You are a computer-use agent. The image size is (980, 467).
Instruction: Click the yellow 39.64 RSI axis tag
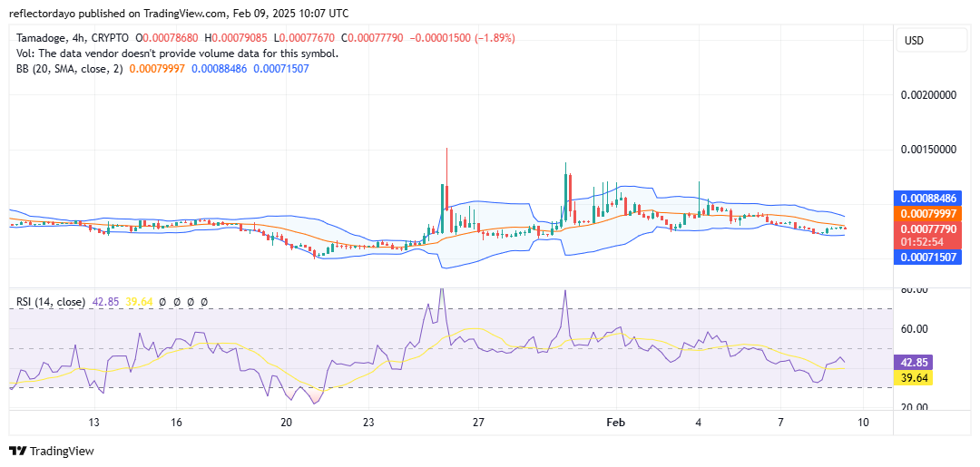pyautogui.click(x=915, y=378)
